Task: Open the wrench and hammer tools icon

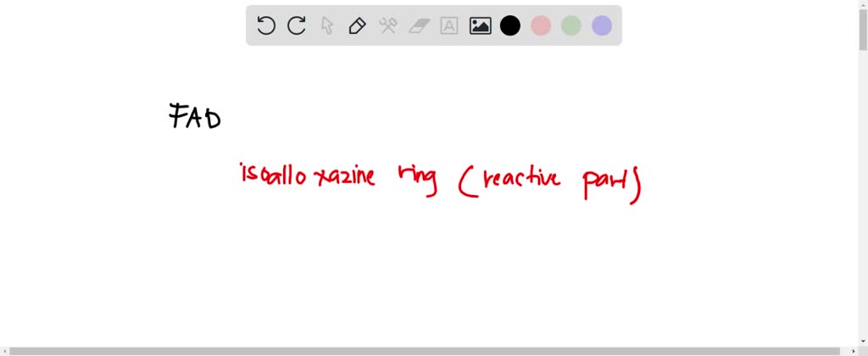Action: click(x=388, y=25)
